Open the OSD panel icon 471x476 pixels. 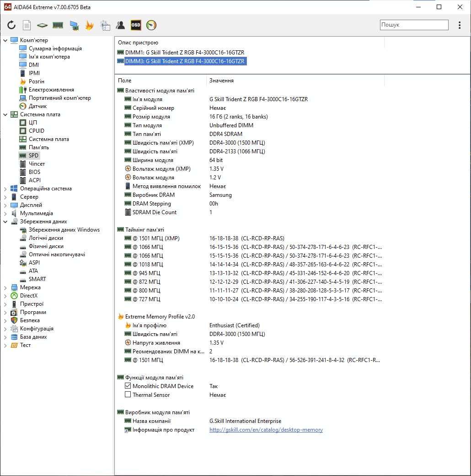click(136, 25)
